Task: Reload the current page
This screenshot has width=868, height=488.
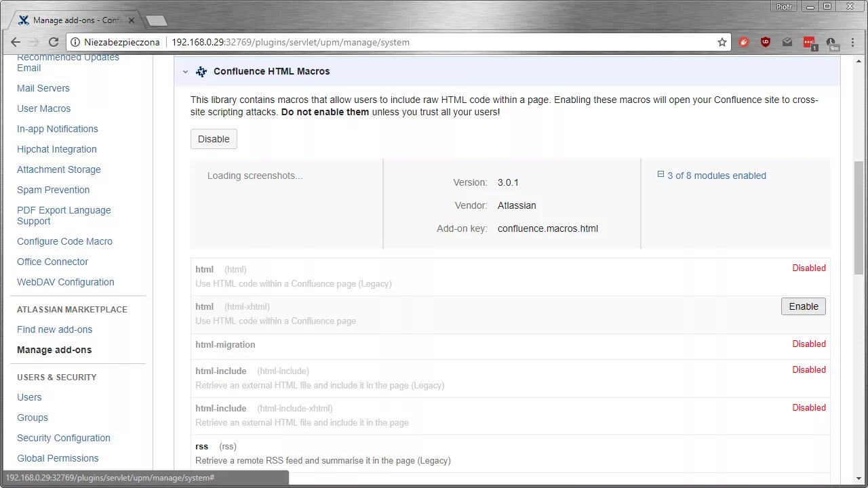Action: click(x=55, y=42)
